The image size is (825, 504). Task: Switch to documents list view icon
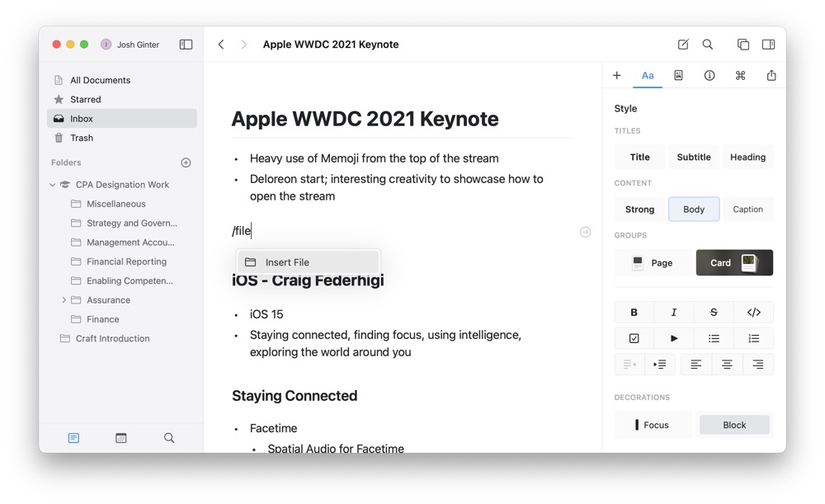[x=73, y=438]
